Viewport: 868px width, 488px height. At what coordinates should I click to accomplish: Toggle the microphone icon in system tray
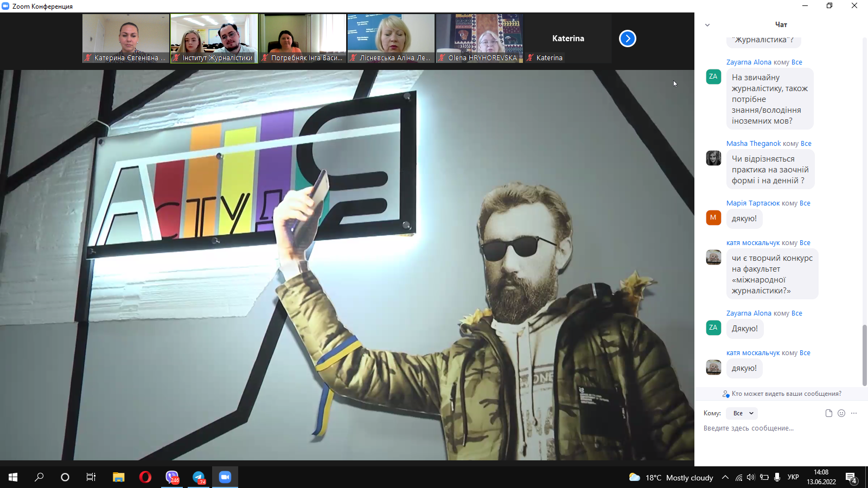pos(777,478)
